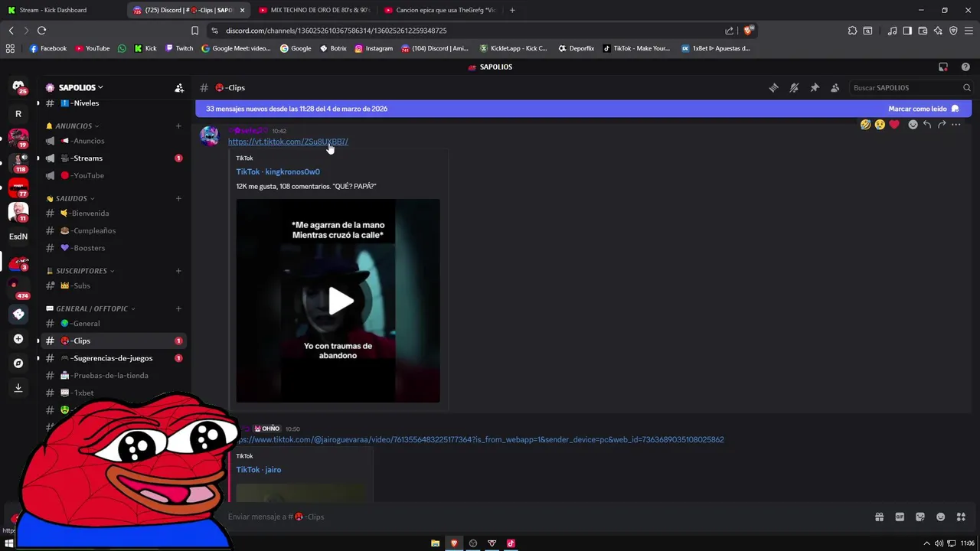Viewport: 980px width, 551px height.
Task: Show the member list icon
Action: tap(835, 88)
